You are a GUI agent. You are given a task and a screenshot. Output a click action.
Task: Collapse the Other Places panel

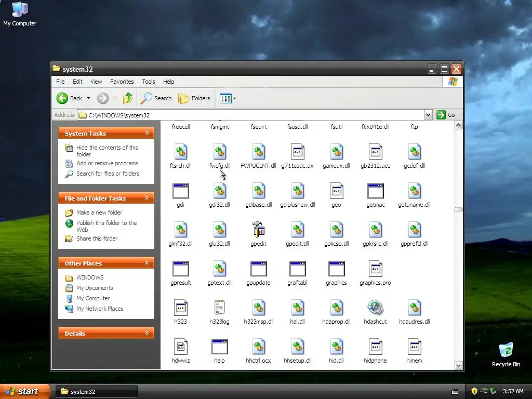(x=147, y=263)
